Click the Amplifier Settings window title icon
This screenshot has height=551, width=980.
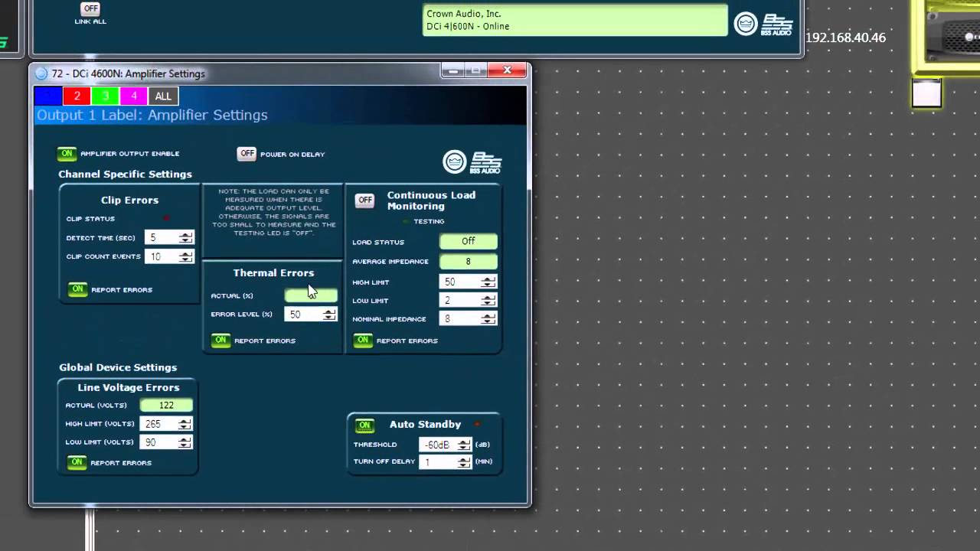(41, 73)
